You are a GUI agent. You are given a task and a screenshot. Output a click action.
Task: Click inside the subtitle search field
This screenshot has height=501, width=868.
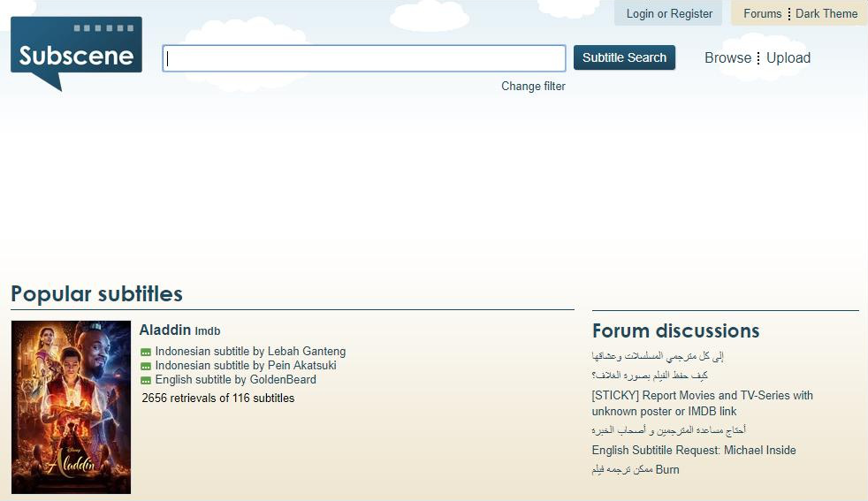(363, 58)
